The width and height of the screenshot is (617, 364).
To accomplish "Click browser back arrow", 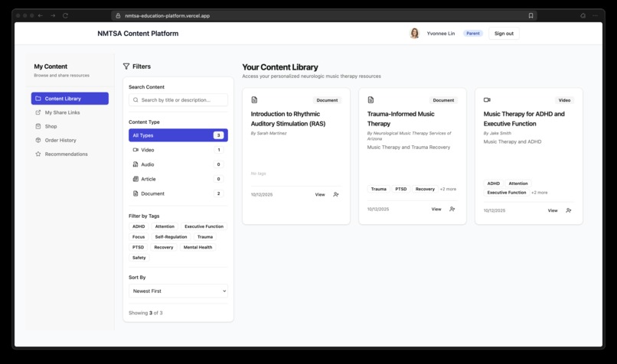I will 41,16.
